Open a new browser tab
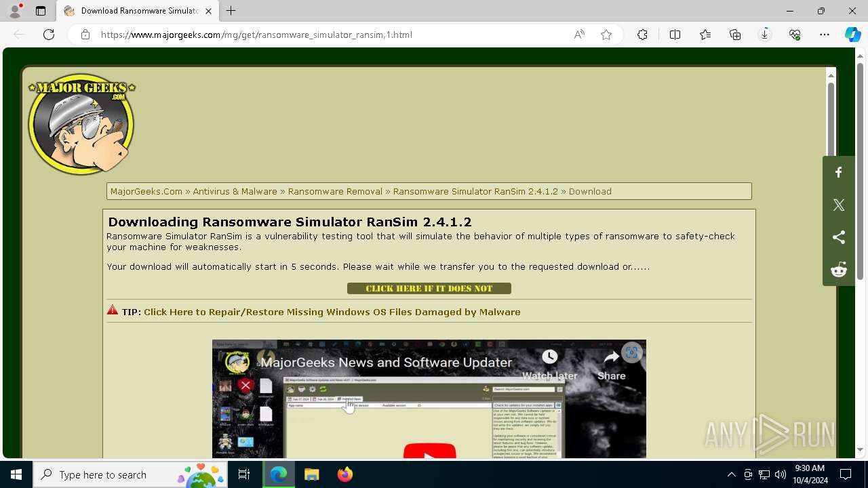 [231, 11]
